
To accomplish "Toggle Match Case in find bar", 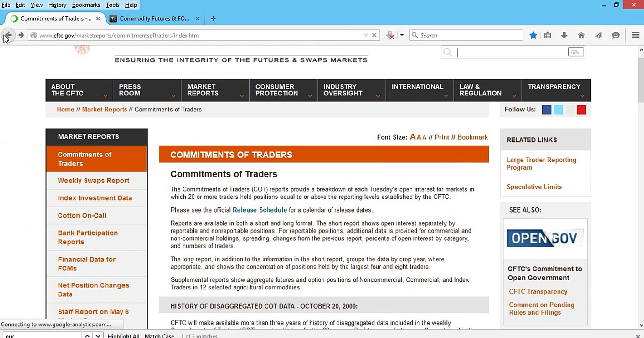I will click(x=159, y=335).
